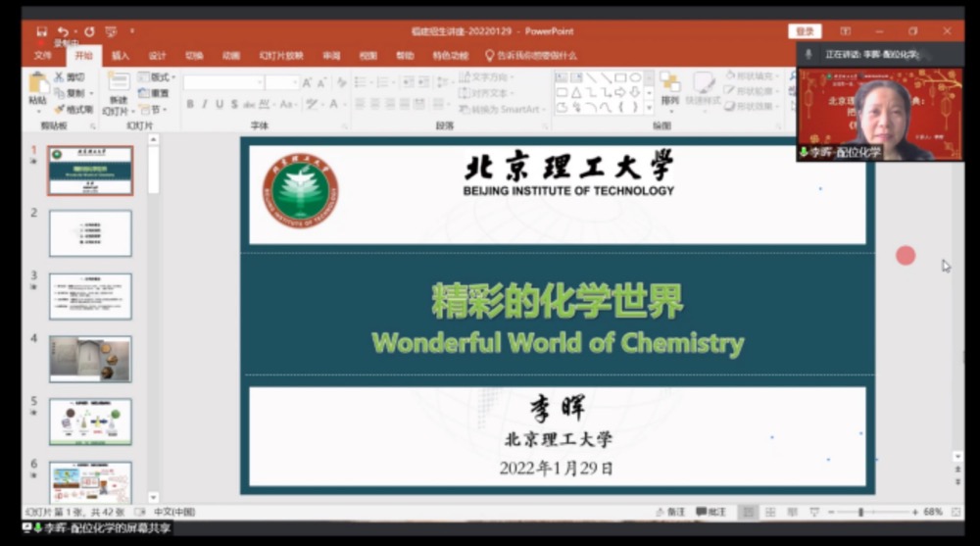
Task: Switch to the Insert (插入) tab
Action: point(120,56)
